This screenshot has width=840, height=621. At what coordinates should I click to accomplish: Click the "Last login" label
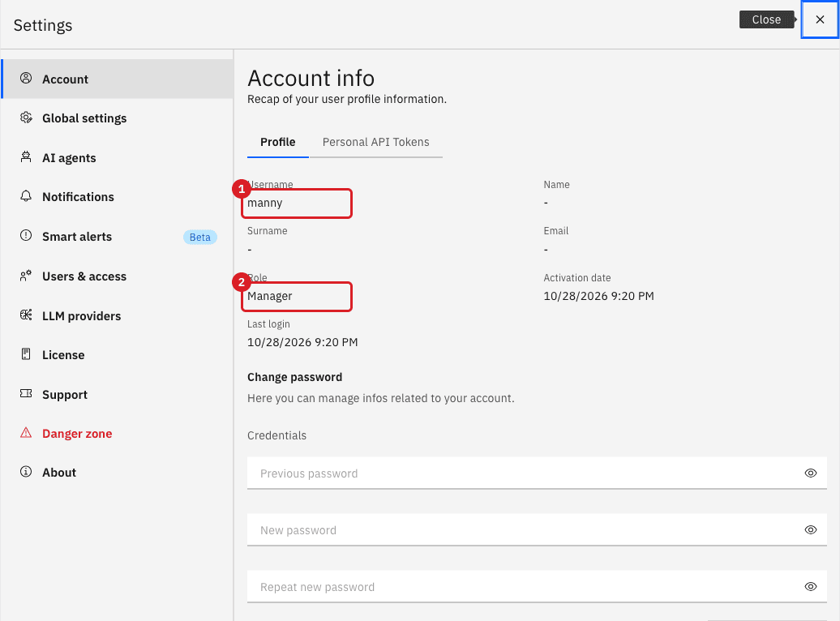tap(268, 323)
